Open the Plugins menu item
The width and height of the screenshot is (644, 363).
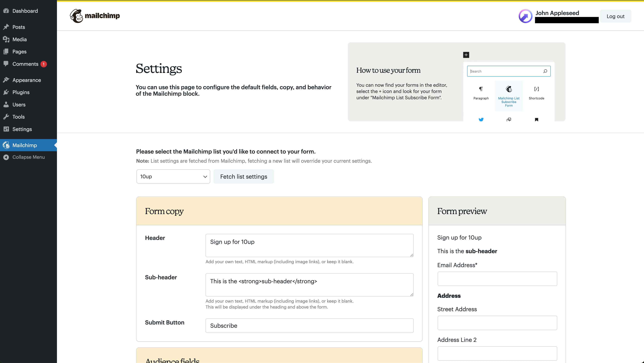(x=28, y=92)
